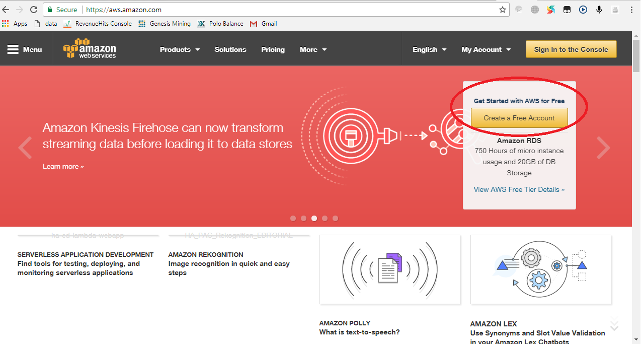Expand the My Account dropdown
Image resolution: width=644 pixels, height=344 pixels.
[x=486, y=49]
